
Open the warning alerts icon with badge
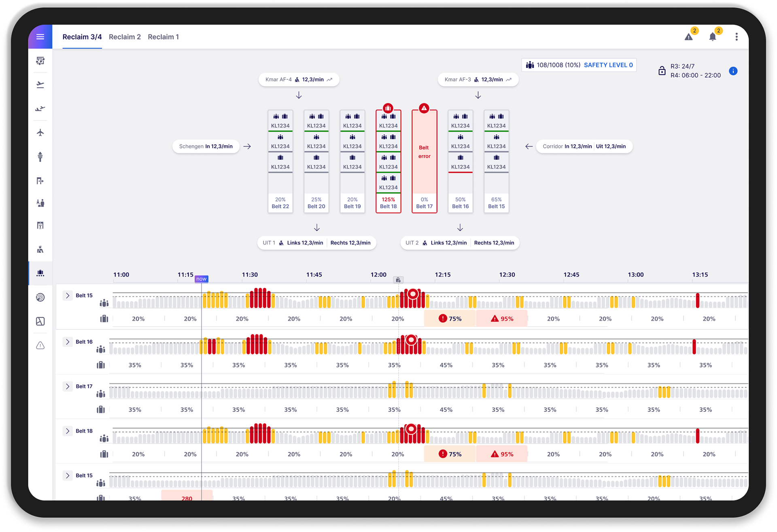coord(689,37)
